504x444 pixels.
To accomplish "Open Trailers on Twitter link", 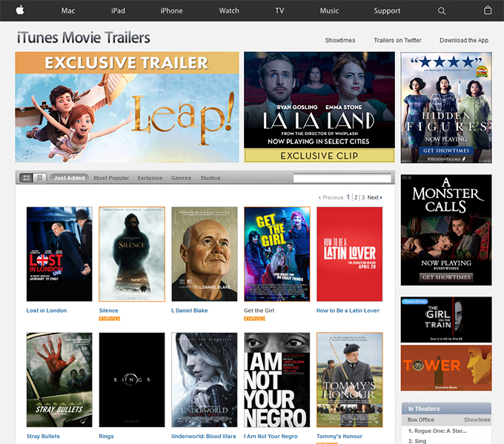I will [x=397, y=40].
